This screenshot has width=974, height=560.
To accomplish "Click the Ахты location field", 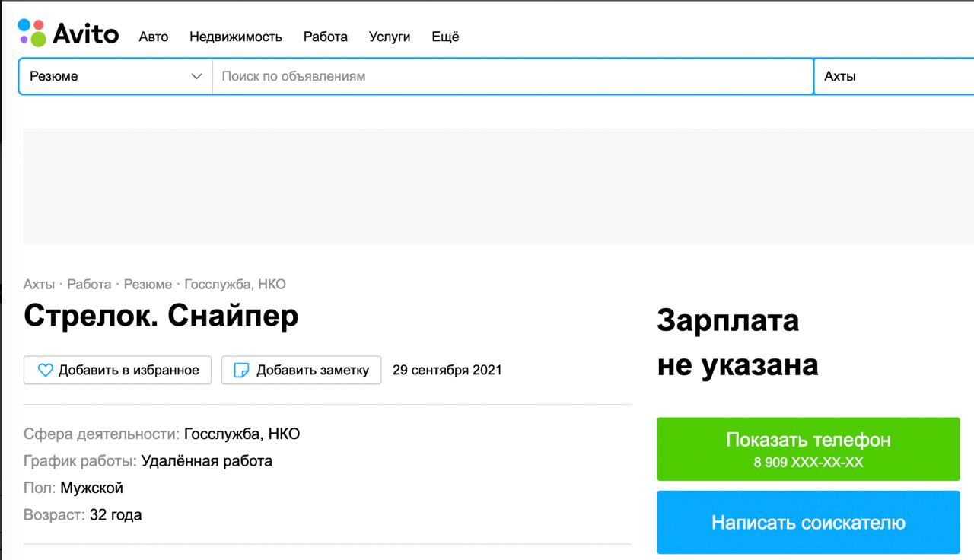I will pos(894,76).
